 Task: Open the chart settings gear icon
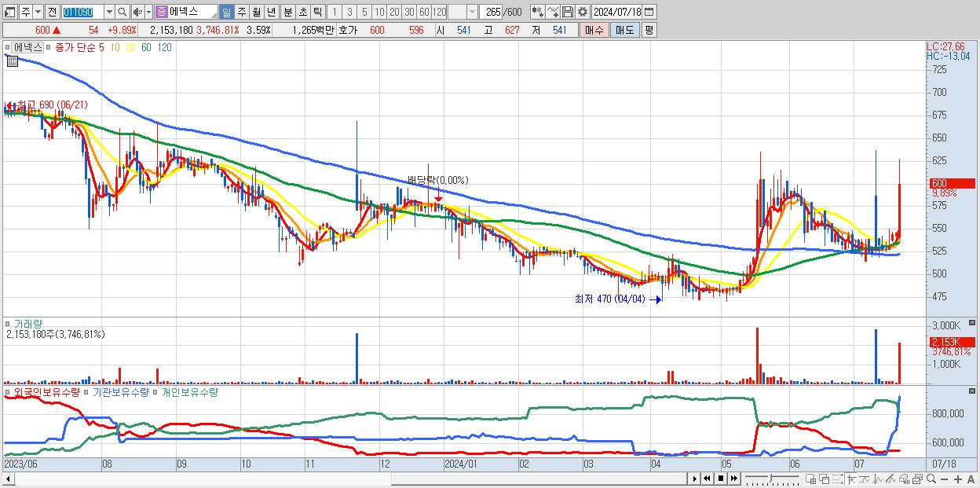click(x=583, y=12)
